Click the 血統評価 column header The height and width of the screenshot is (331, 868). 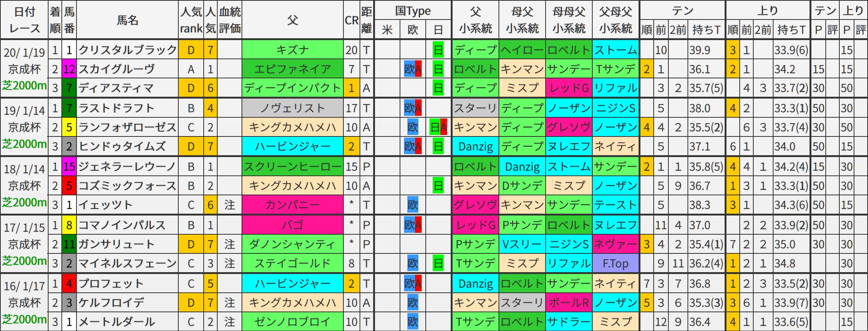coord(230,20)
